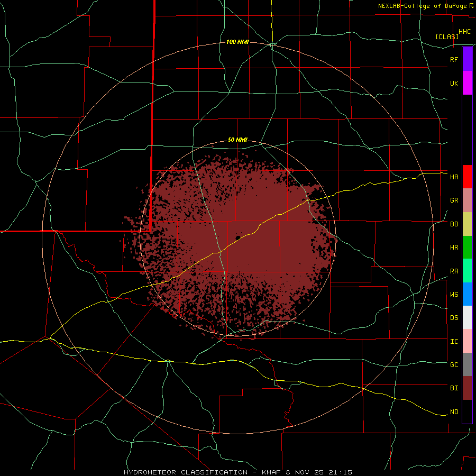Click the RA light green legend swatch

pyautogui.click(x=467, y=271)
